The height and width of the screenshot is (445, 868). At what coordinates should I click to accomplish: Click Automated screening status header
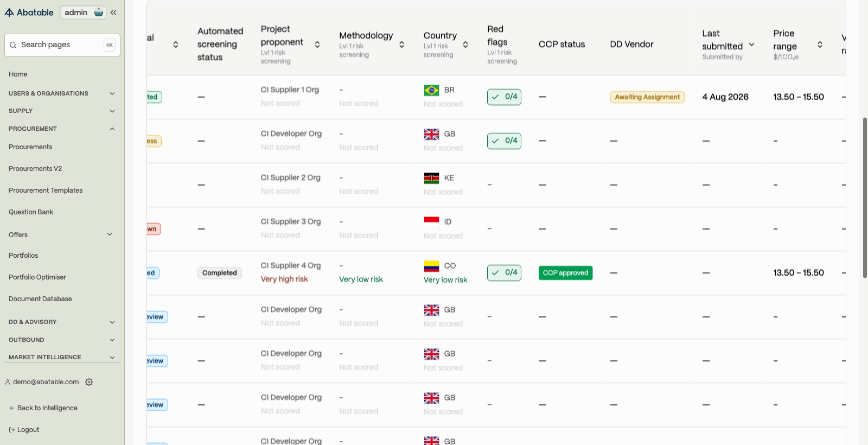[220, 44]
